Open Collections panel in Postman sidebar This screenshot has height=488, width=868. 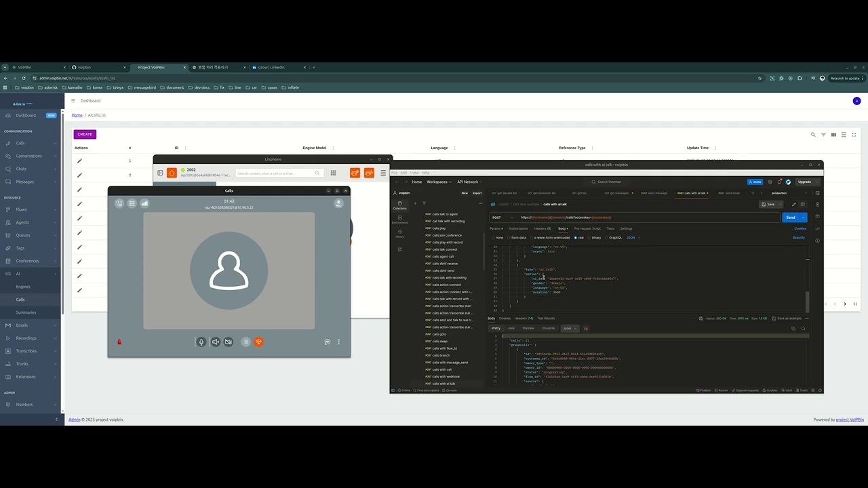pos(399,205)
